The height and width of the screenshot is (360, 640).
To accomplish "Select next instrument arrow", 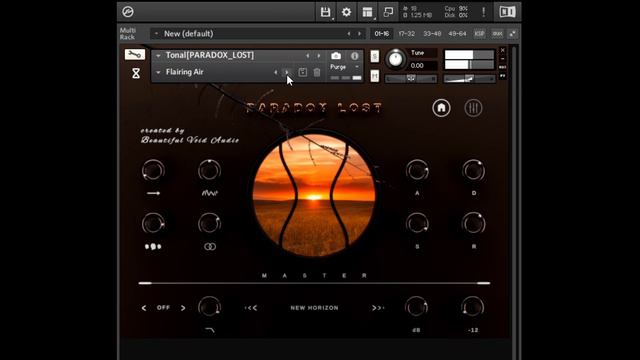I will tap(318, 56).
